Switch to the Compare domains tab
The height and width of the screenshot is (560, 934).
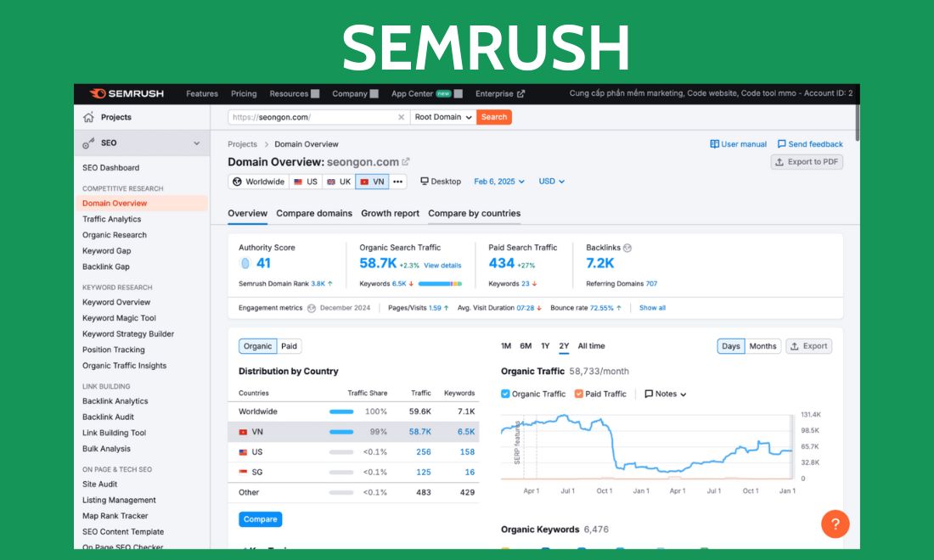pos(313,214)
